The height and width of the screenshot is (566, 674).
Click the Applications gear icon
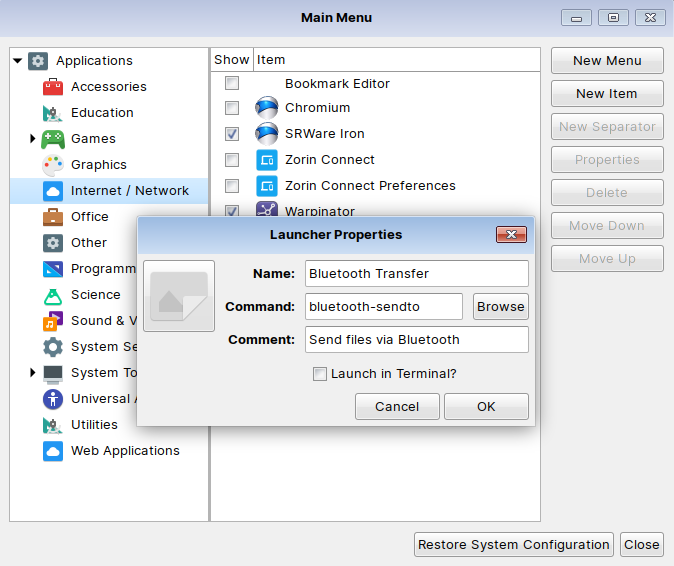point(38,61)
